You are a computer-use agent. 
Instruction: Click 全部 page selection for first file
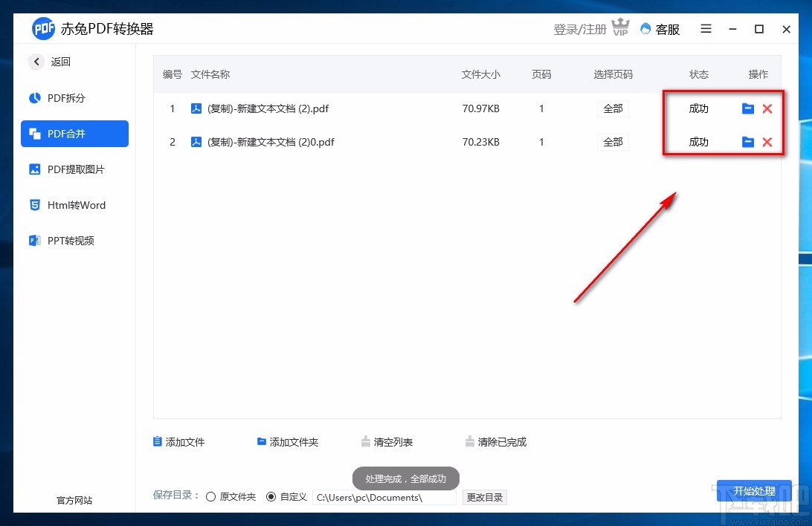[x=613, y=108]
